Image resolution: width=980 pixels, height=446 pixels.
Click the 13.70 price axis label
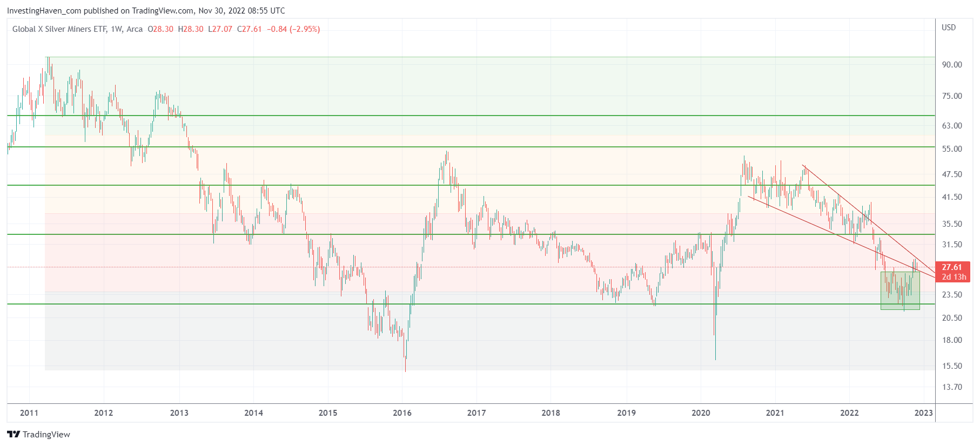coord(952,387)
